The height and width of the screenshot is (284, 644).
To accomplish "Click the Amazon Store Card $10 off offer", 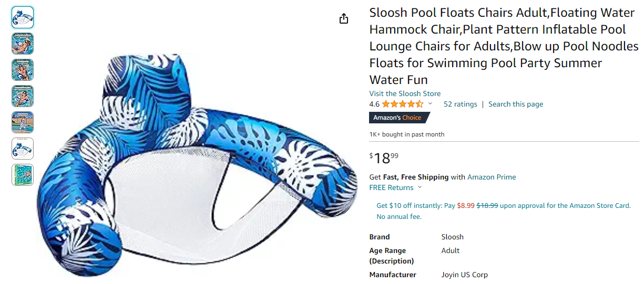I will [503, 206].
